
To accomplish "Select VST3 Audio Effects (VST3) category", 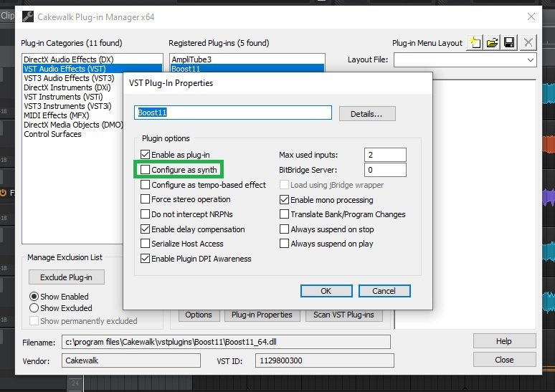I will click(73, 78).
